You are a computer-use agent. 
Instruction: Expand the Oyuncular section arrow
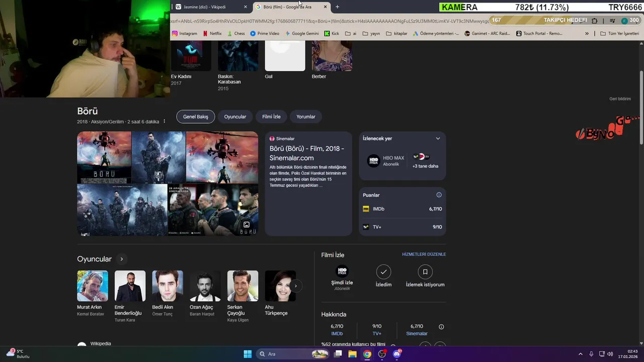(121, 259)
